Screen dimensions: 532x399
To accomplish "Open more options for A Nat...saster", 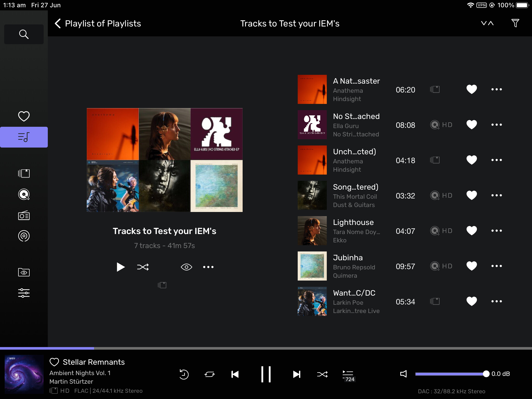I will coord(496,89).
